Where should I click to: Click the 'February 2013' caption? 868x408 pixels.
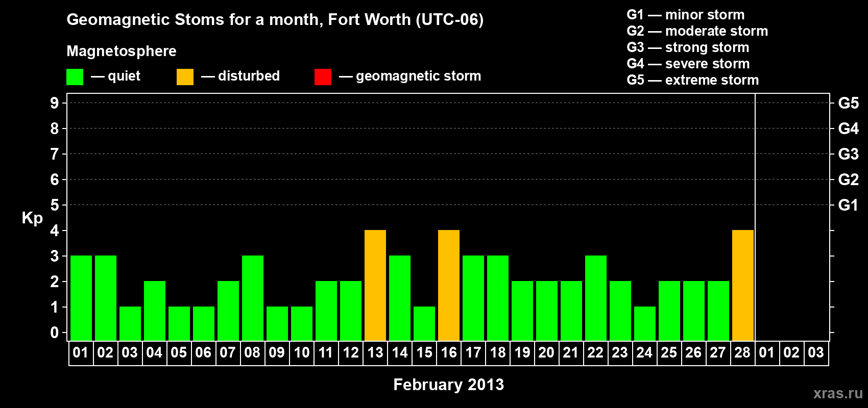[x=449, y=385]
